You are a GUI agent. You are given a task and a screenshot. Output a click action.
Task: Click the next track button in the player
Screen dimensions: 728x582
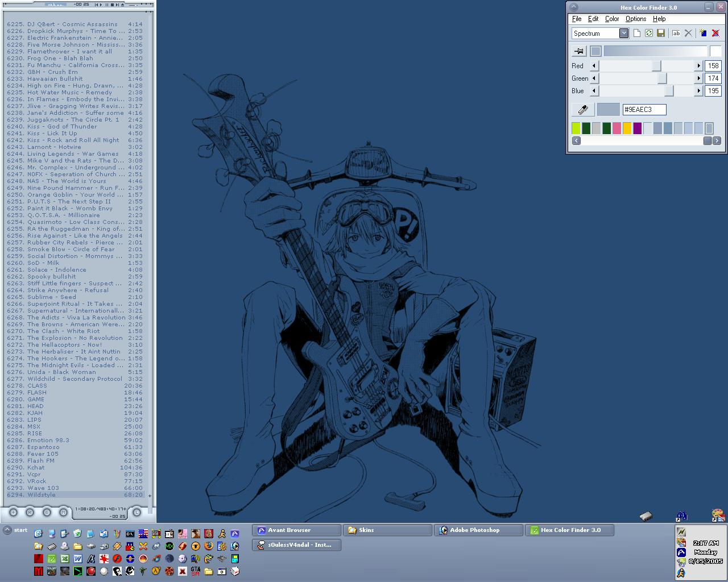tap(117, 5)
